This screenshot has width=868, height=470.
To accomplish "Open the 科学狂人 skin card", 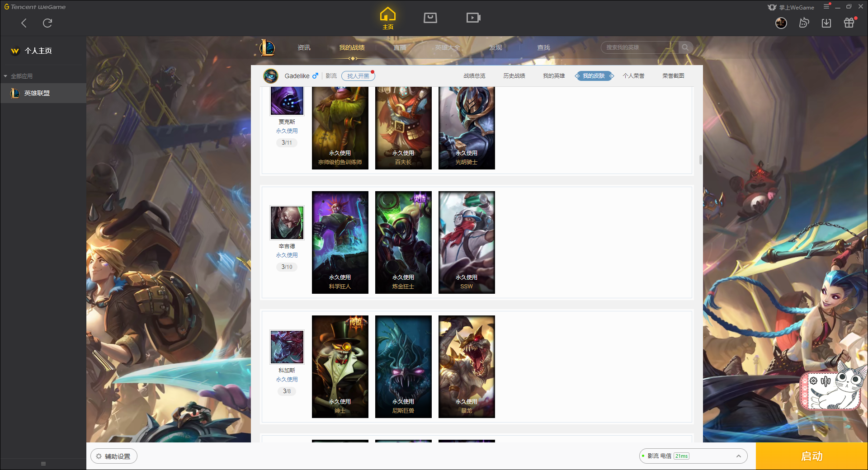I will (340, 242).
